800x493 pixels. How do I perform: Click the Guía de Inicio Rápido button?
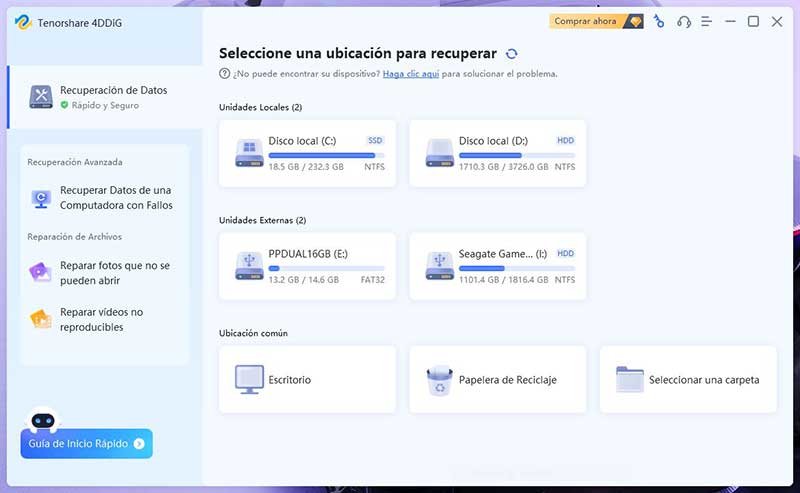[x=86, y=443]
